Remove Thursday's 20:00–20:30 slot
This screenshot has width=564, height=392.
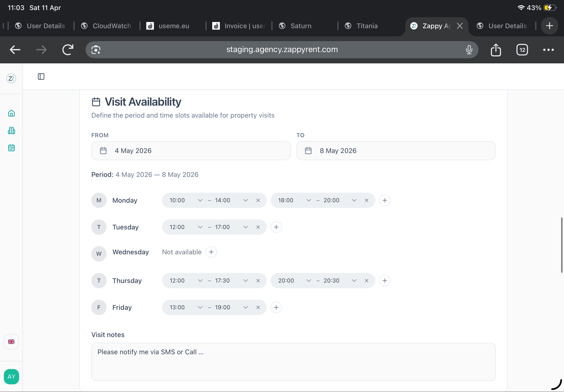tap(366, 281)
